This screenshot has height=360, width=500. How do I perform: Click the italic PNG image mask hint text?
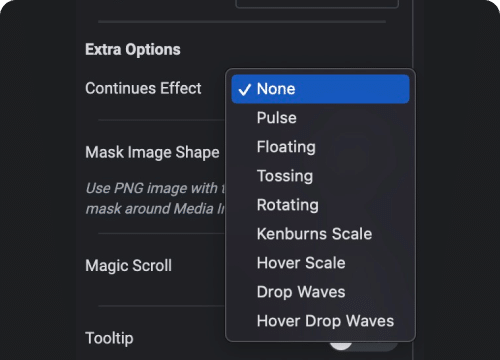(155, 198)
